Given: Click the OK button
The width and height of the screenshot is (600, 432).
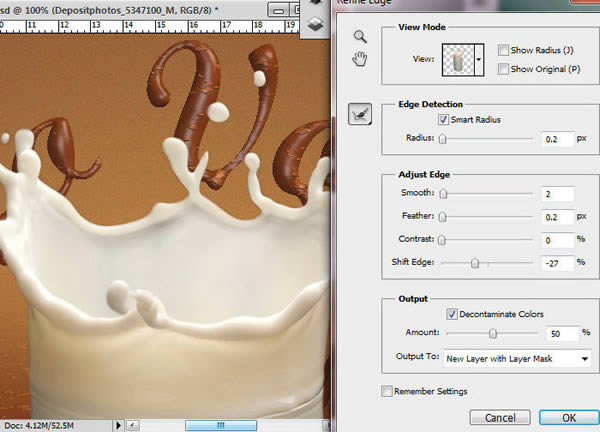Looking at the screenshot, I should coord(569,417).
